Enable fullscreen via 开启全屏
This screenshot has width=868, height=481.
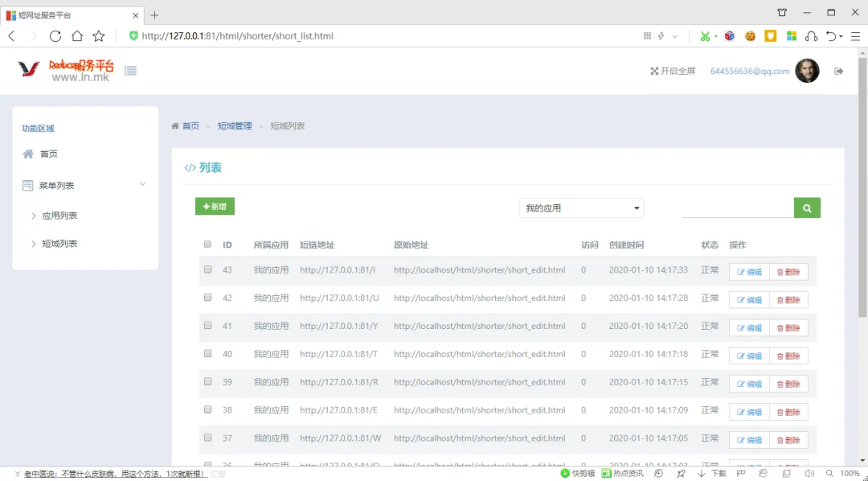point(673,71)
